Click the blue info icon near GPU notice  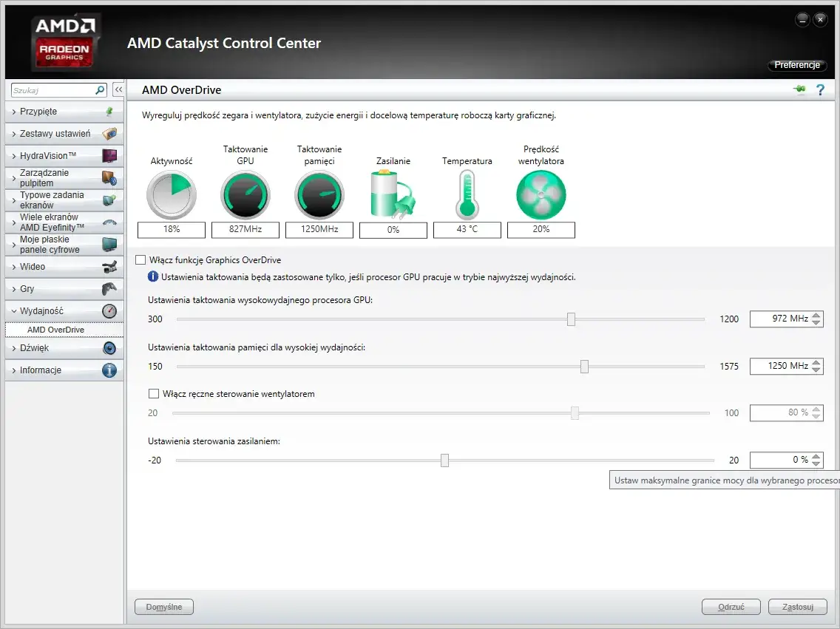coord(152,276)
